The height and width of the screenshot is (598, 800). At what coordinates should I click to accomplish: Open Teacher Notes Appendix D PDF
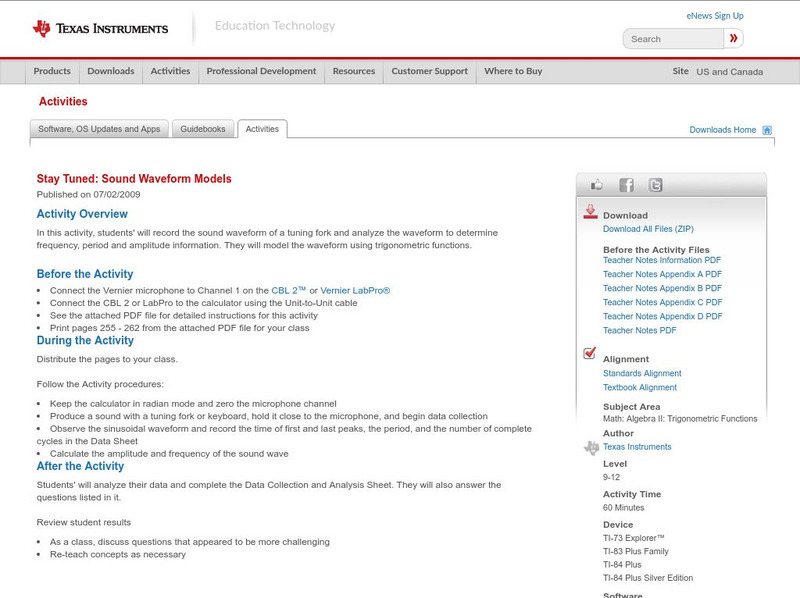pos(663,316)
